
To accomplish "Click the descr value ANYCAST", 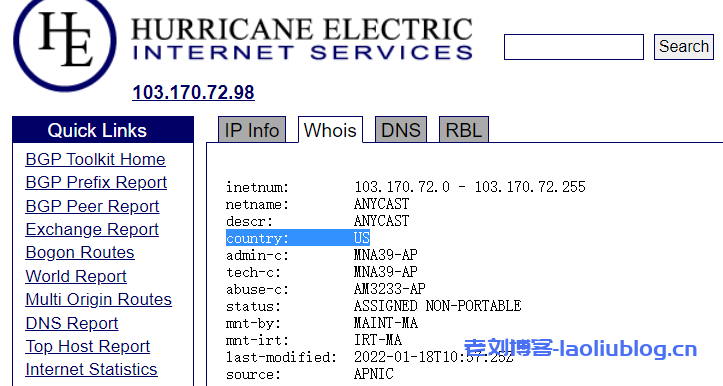I will 381,221.
